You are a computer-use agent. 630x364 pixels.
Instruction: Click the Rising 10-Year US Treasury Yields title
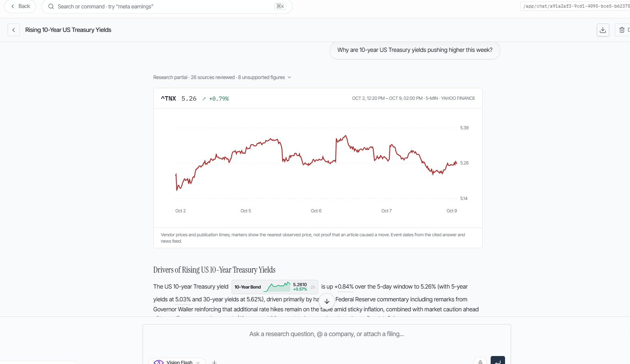click(68, 30)
